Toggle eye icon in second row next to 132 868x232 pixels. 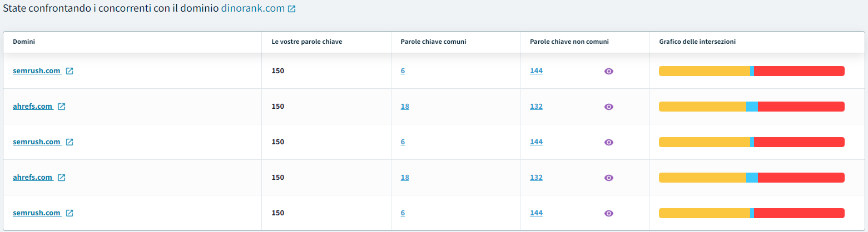(x=609, y=107)
